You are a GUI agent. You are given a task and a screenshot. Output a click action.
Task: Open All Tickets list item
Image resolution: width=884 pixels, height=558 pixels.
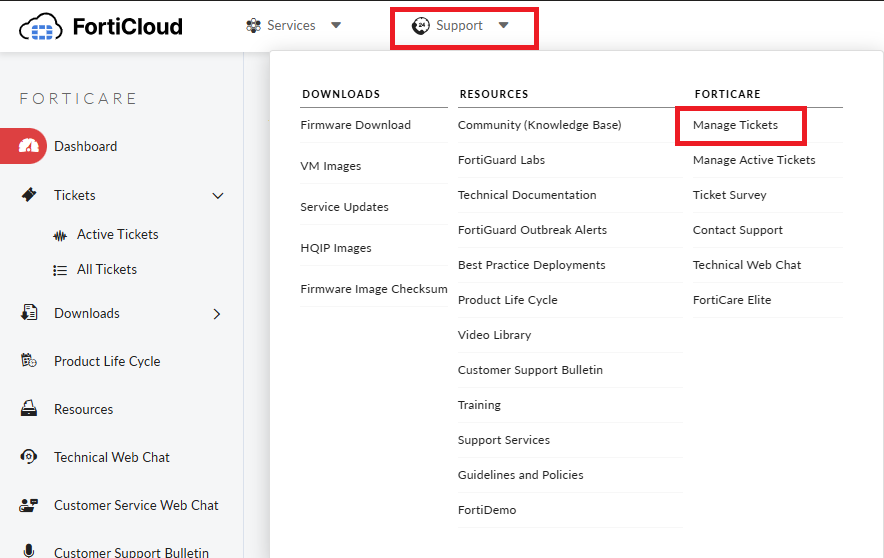click(107, 269)
